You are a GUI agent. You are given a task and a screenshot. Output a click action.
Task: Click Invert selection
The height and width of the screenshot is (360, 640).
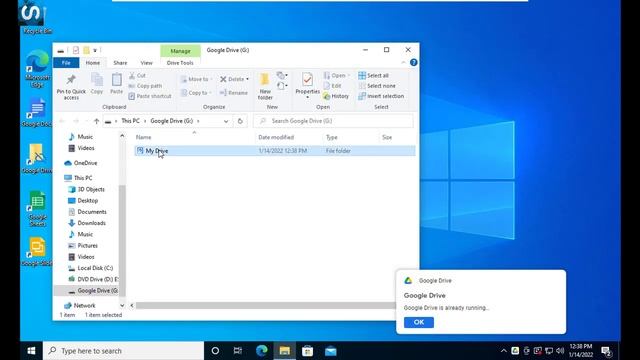click(x=381, y=96)
